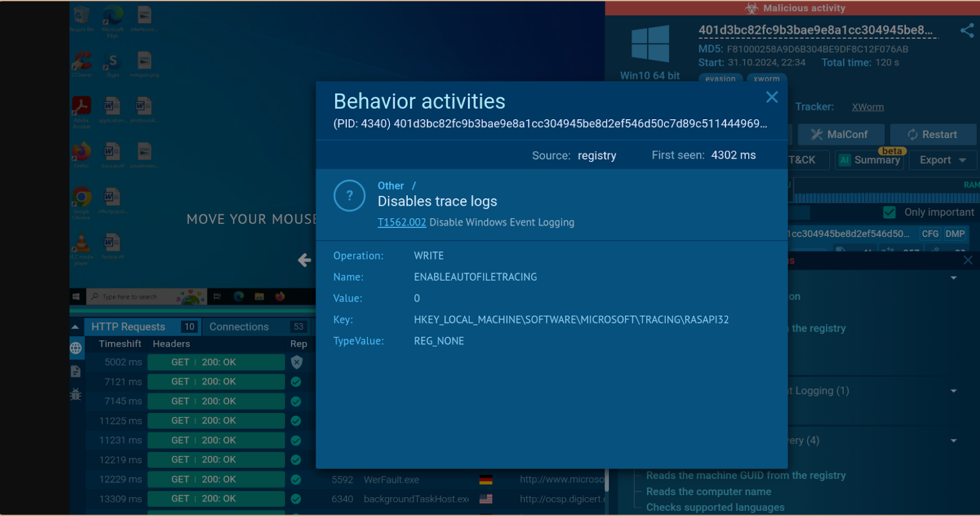Screen dimensions: 980x516
Task: Select the facteur.rtf desktop file
Action: click(112, 247)
